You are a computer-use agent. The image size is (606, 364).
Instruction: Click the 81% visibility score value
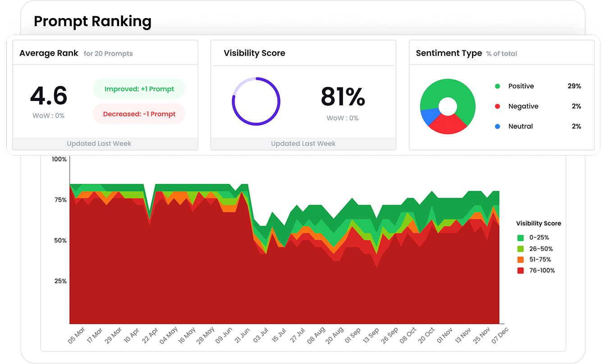point(343,97)
